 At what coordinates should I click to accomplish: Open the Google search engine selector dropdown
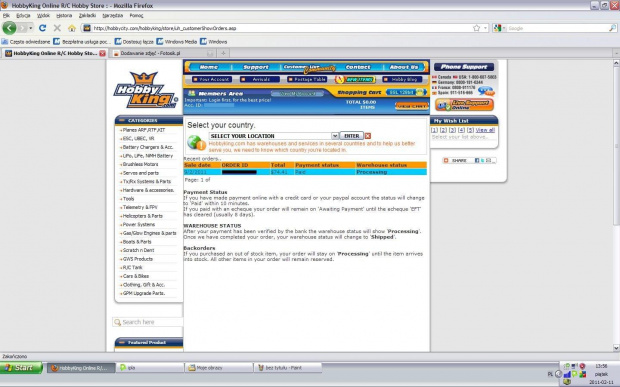pyautogui.click(x=499, y=28)
